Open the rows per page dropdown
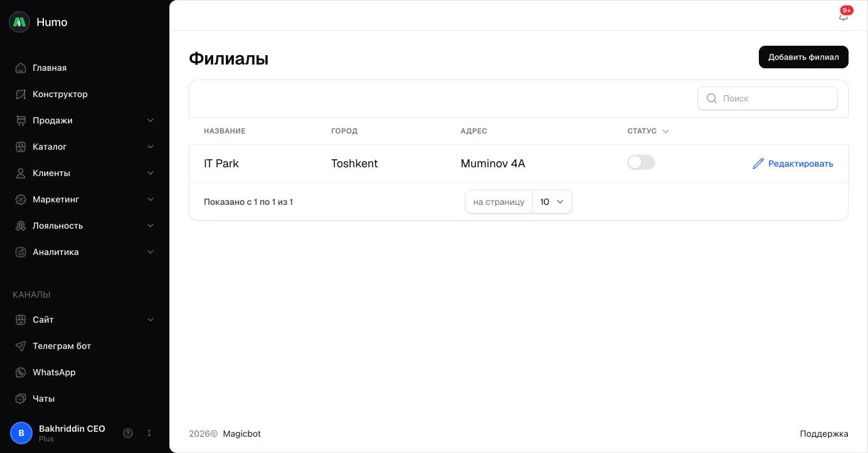The width and height of the screenshot is (868, 453). [552, 202]
